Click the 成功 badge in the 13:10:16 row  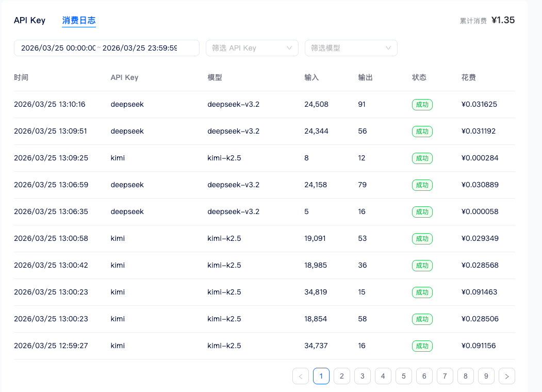coord(422,105)
